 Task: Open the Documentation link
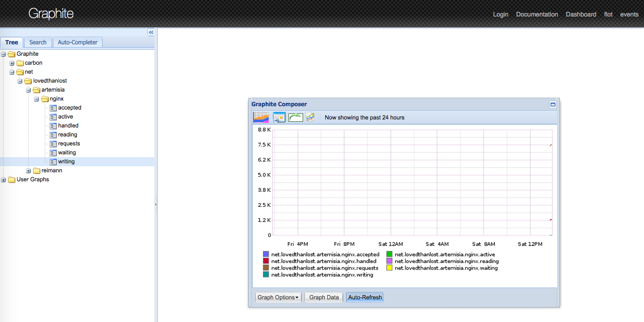click(537, 14)
